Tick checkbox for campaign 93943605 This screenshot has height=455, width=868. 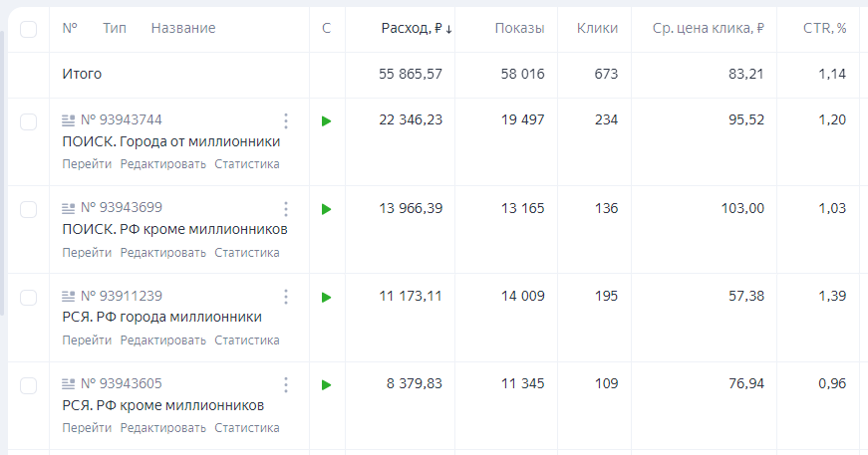coord(29,385)
